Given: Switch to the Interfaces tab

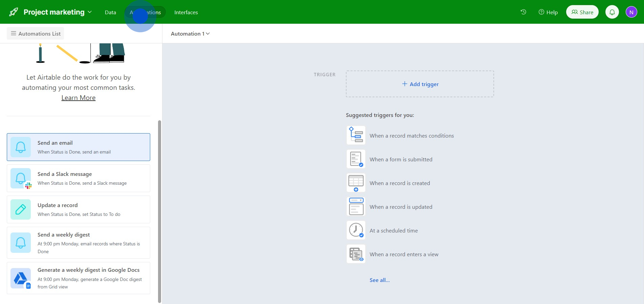Looking at the screenshot, I should click(x=186, y=13).
